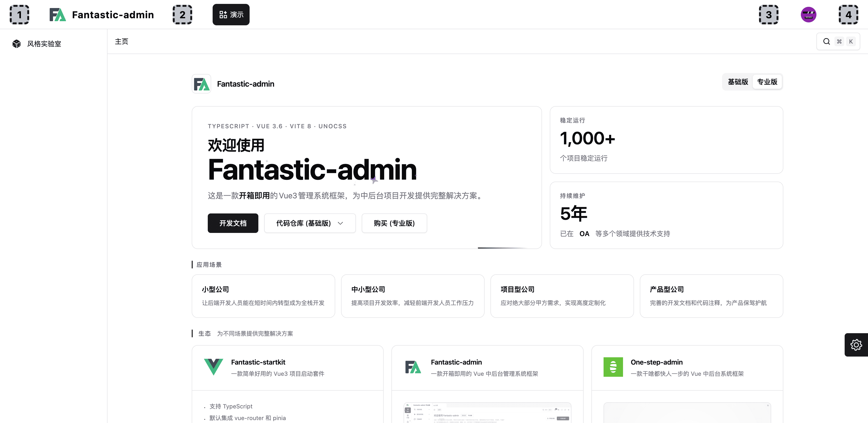Click the FA logo beside page title
The image size is (868, 423).
[x=201, y=83]
